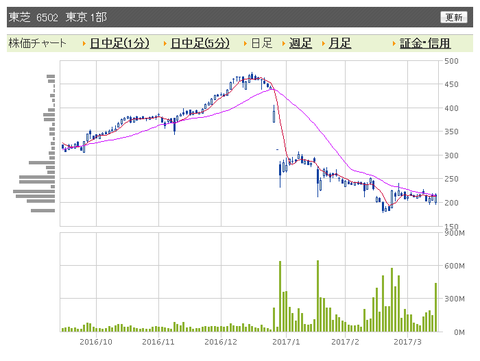Click the 2016/10 date label
The width and height of the screenshot is (480, 361).
96,342
